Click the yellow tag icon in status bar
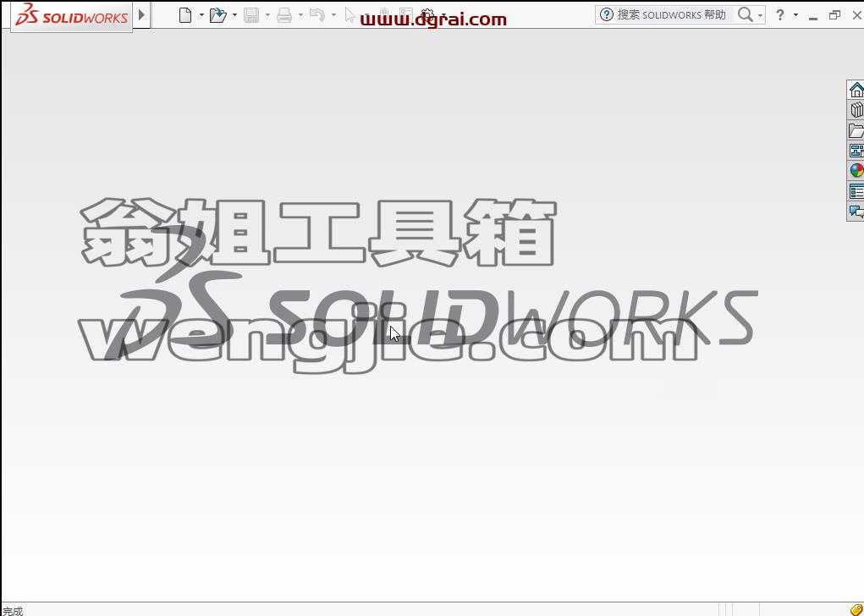 (x=856, y=609)
